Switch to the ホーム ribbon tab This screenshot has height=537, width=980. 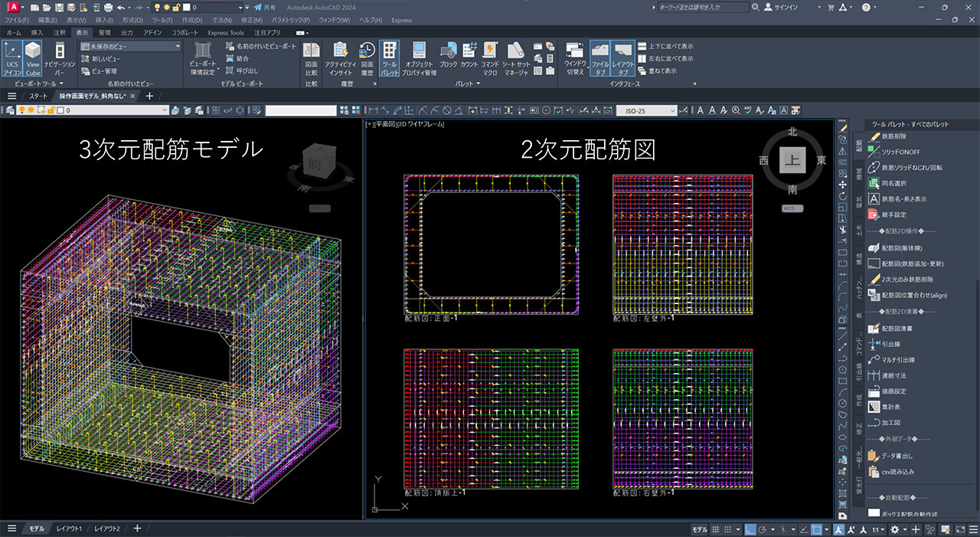point(14,33)
